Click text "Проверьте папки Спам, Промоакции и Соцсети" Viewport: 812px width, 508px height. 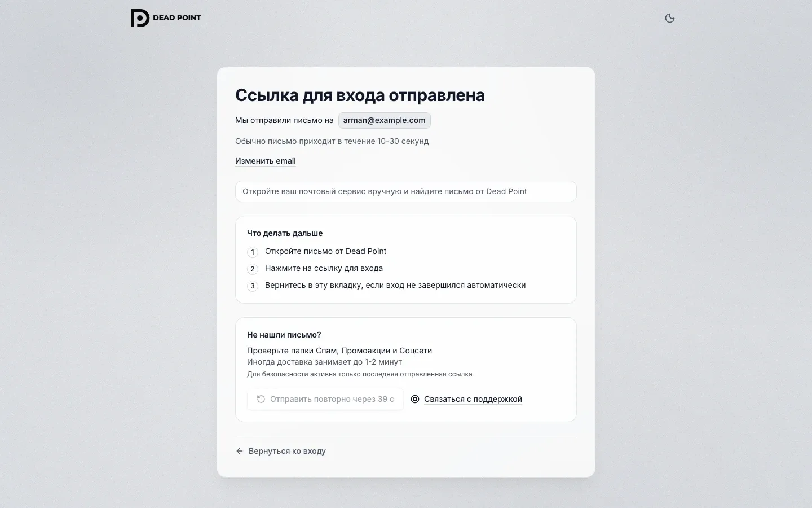[339, 351]
